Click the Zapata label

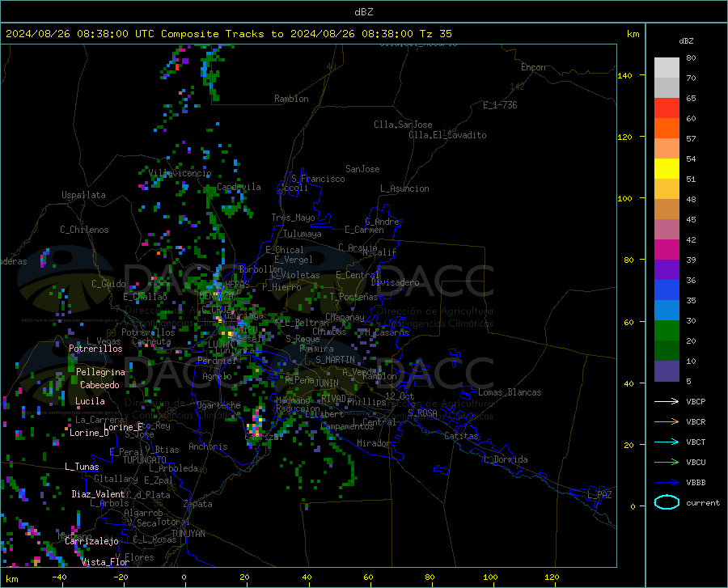pos(198,504)
